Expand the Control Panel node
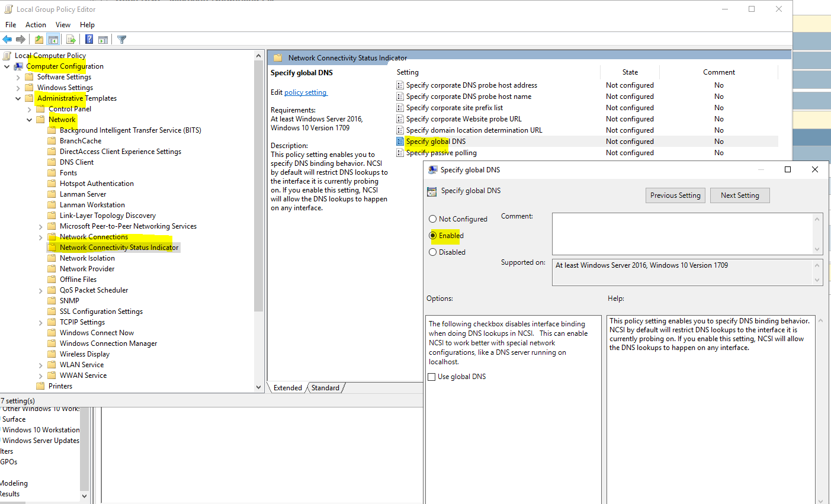This screenshot has width=831, height=504. tap(29, 109)
